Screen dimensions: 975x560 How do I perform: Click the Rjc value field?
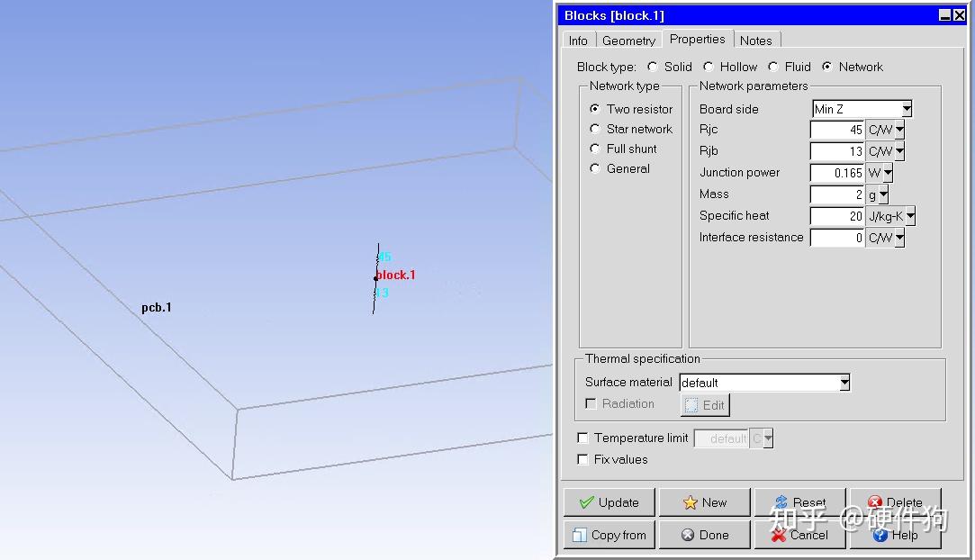click(837, 130)
